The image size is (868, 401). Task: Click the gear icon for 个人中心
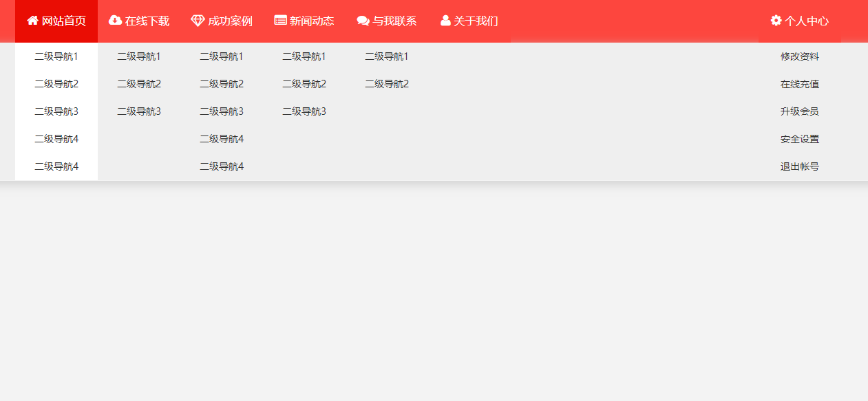776,21
